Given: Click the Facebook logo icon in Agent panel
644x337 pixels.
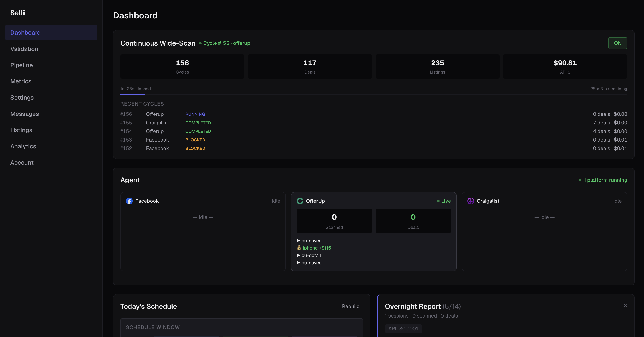Looking at the screenshot, I should point(129,201).
